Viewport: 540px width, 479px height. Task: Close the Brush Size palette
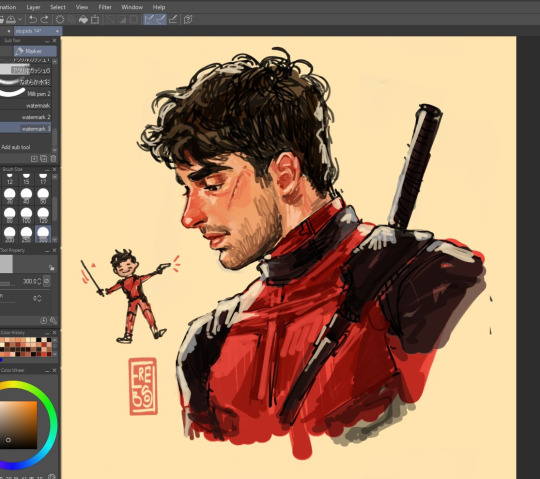[x=54, y=169]
